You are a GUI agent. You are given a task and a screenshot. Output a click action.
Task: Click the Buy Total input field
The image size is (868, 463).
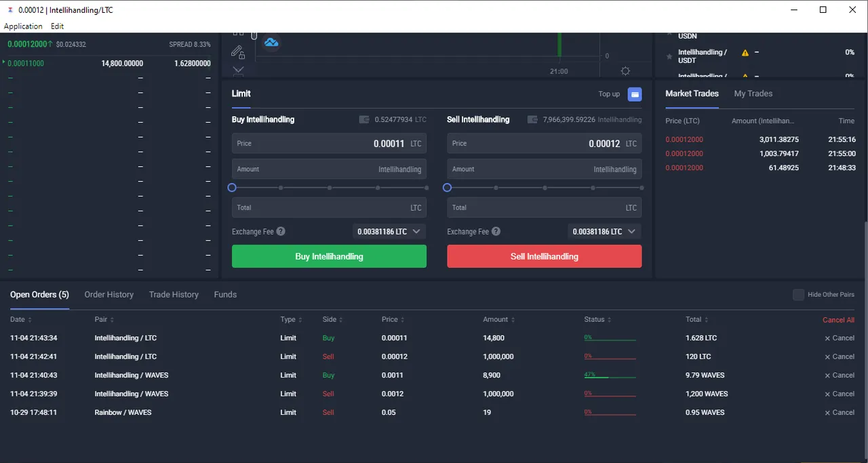tap(329, 207)
